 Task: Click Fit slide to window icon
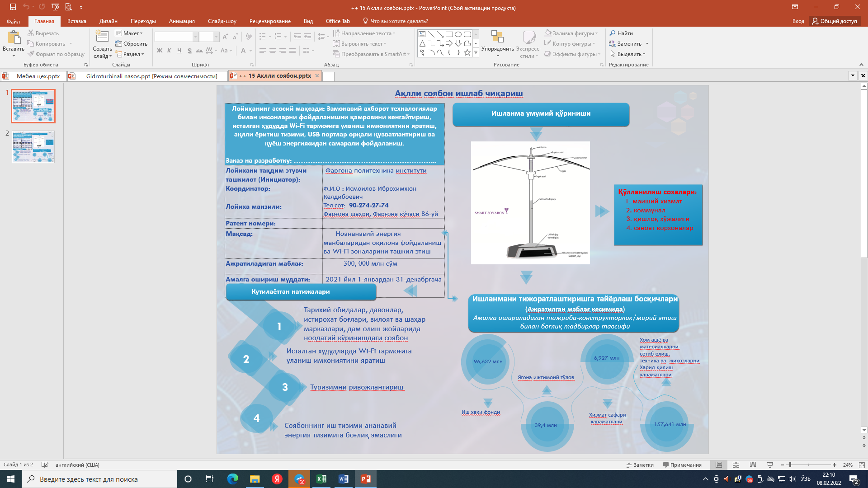point(862,465)
